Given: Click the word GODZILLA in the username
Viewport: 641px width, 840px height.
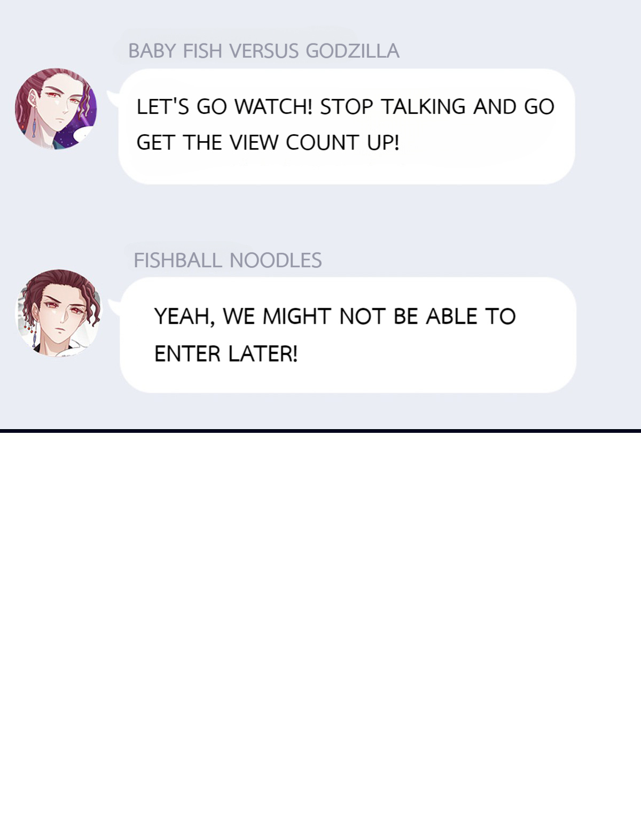Looking at the screenshot, I should coord(352,51).
